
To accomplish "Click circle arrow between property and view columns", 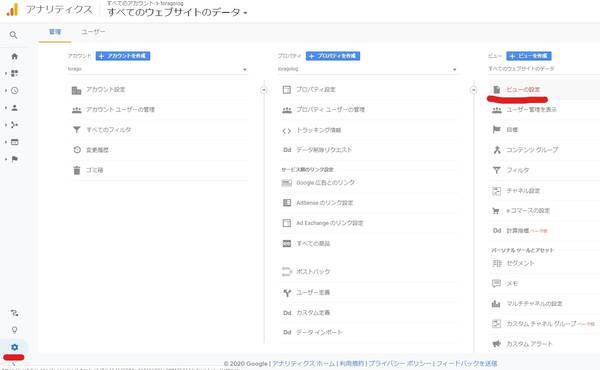I will (x=474, y=90).
